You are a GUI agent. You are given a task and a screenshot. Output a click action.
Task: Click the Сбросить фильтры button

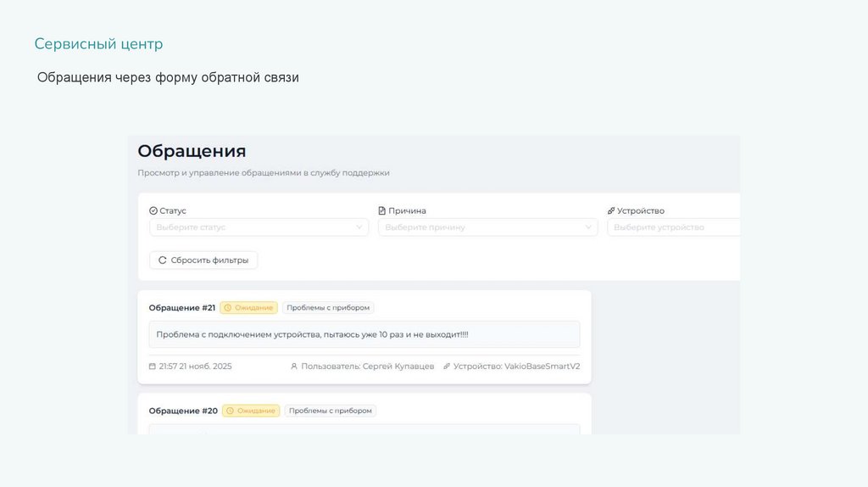(203, 260)
